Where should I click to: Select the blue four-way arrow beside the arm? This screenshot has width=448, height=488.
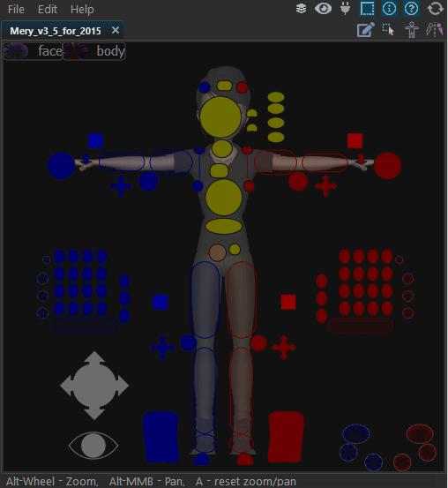pos(121,186)
